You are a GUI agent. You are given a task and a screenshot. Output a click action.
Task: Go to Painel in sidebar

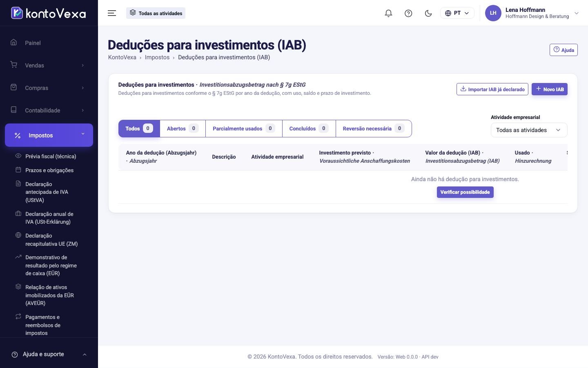[x=33, y=43]
